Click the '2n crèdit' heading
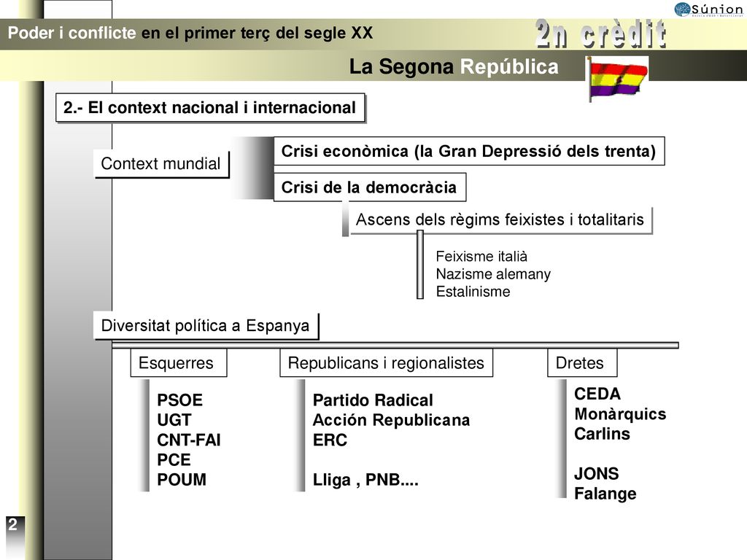 click(600, 34)
